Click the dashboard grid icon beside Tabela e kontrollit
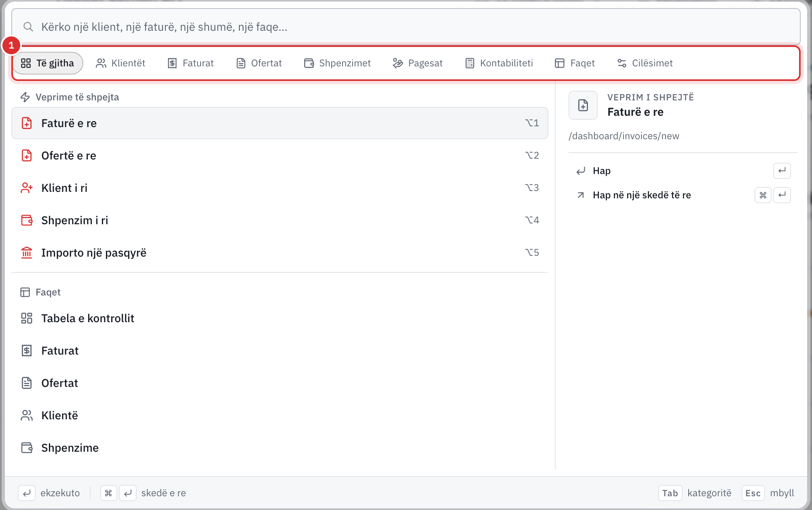This screenshot has width=812, height=510. [27, 318]
